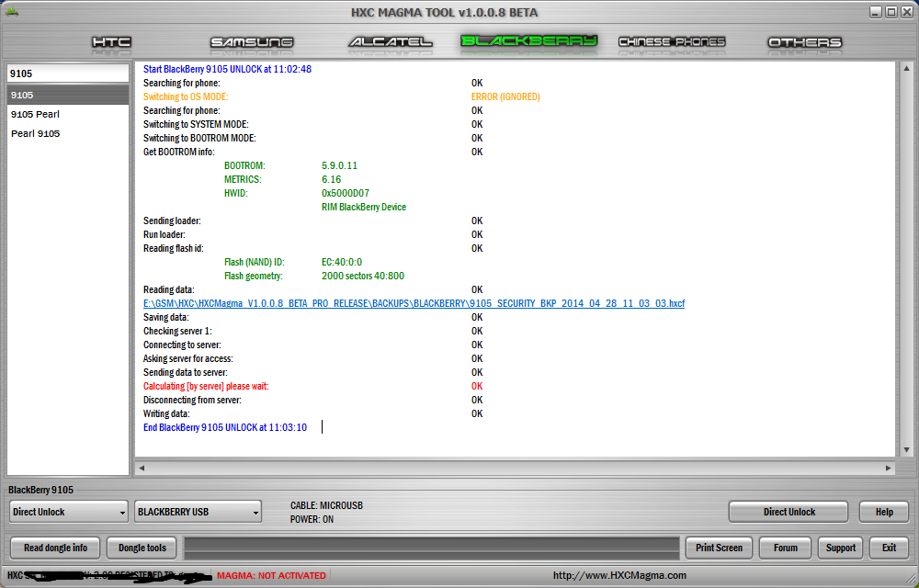Click the MAGMA: NOT ACTIVATED status text
919x588 pixels.
point(271,576)
